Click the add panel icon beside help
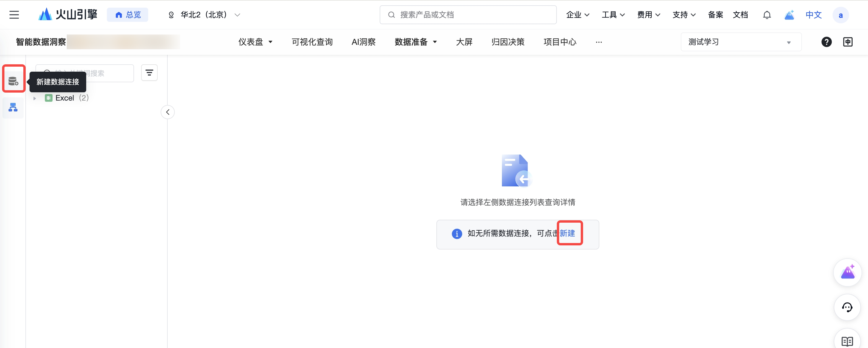Image resolution: width=868 pixels, height=348 pixels. [x=848, y=42]
